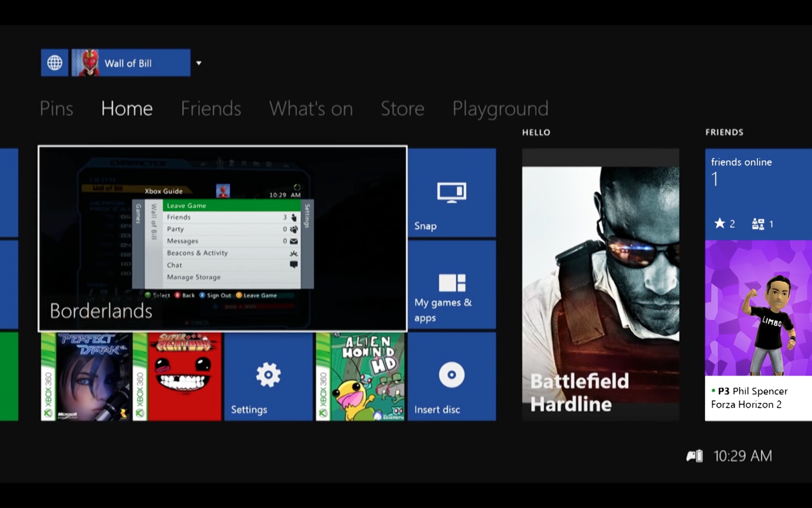
Task: Open the Playground tab
Action: (x=500, y=109)
